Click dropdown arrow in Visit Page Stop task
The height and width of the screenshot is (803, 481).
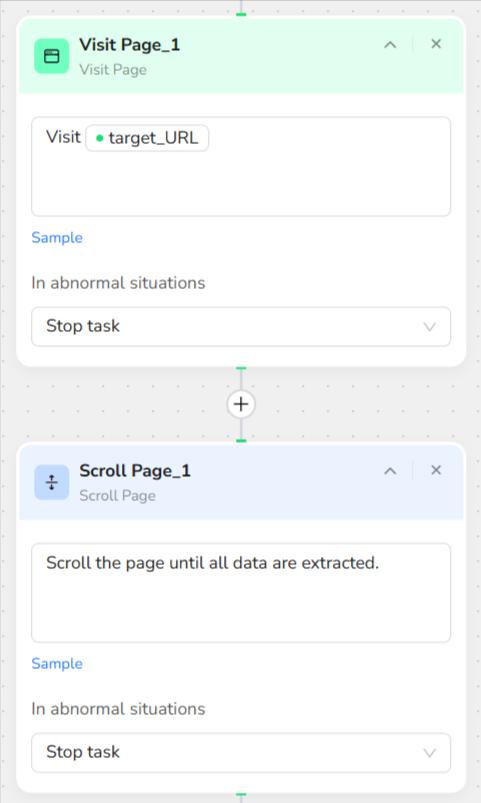tap(429, 327)
